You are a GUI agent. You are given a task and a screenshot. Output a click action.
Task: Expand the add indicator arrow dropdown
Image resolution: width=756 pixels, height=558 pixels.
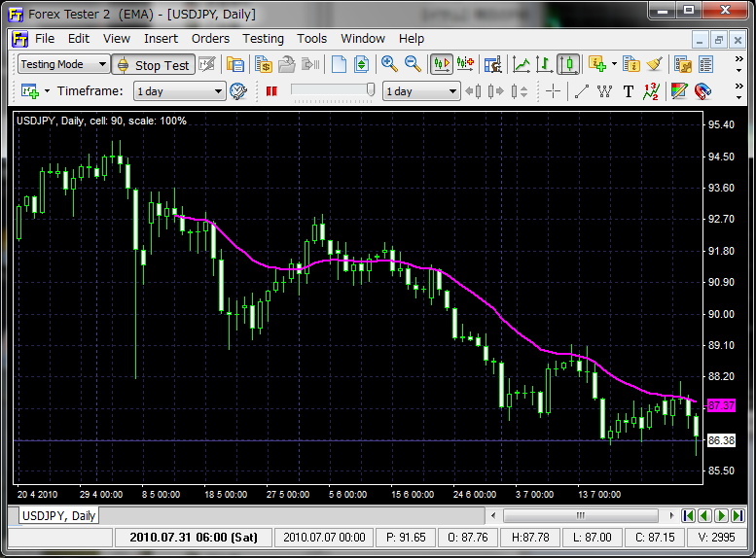point(614,64)
